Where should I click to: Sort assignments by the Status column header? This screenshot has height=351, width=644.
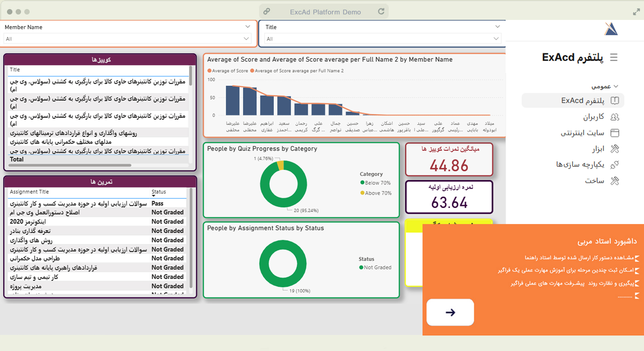point(159,192)
